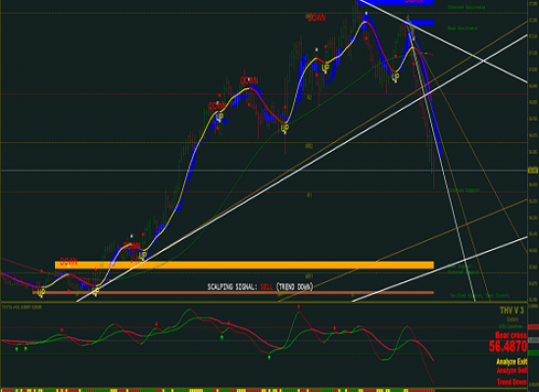The image size is (539, 392).
Task: Click the red arrow atop the oscillator's highest peak
Action: coord(299,307)
